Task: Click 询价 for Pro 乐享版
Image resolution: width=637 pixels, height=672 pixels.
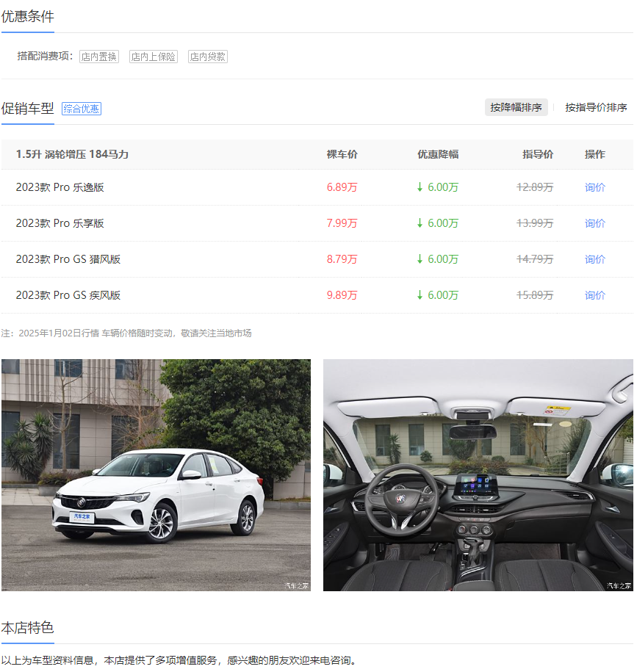Action: tap(595, 223)
